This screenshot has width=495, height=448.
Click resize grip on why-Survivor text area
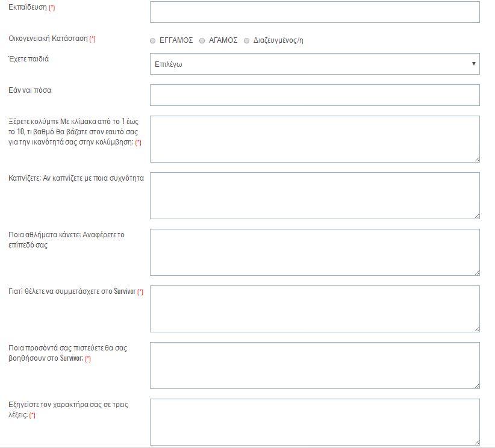tap(476, 329)
